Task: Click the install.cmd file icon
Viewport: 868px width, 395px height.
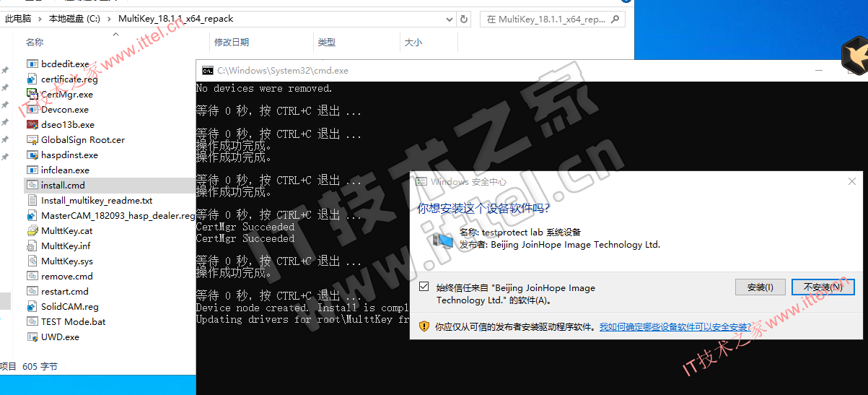Action: click(32, 185)
